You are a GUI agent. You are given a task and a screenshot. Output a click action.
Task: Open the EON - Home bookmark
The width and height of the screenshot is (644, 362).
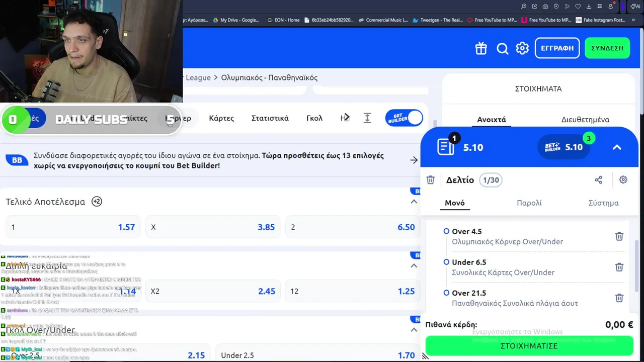pos(283,20)
